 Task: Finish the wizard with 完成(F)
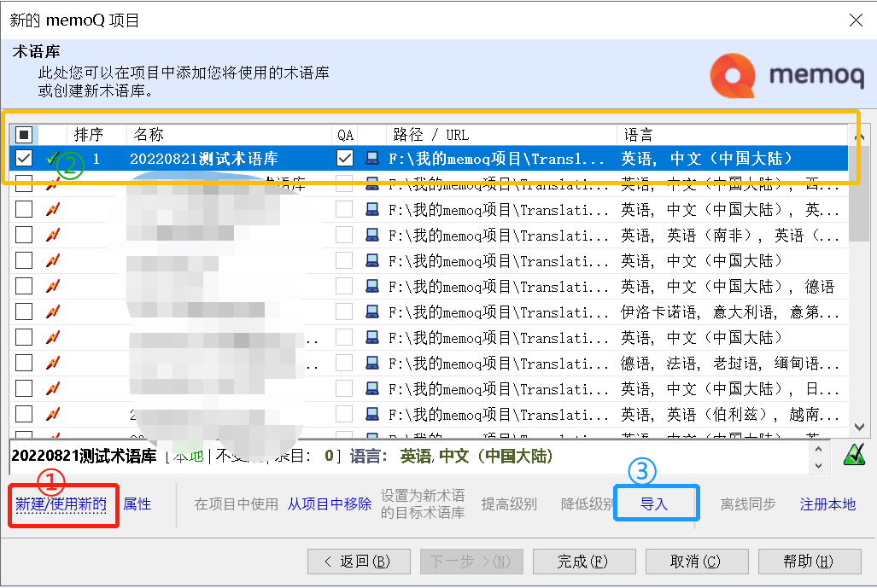point(584,562)
